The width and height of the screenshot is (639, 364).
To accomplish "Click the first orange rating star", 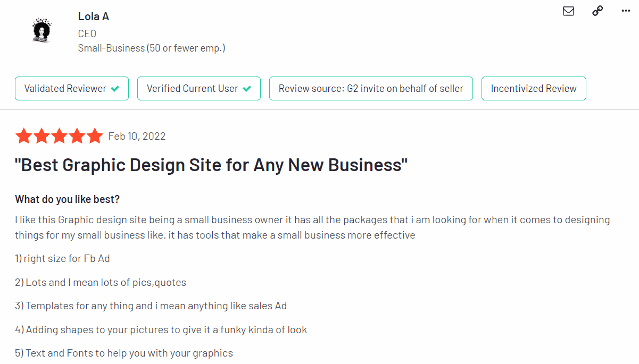I will tap(23, 136).
